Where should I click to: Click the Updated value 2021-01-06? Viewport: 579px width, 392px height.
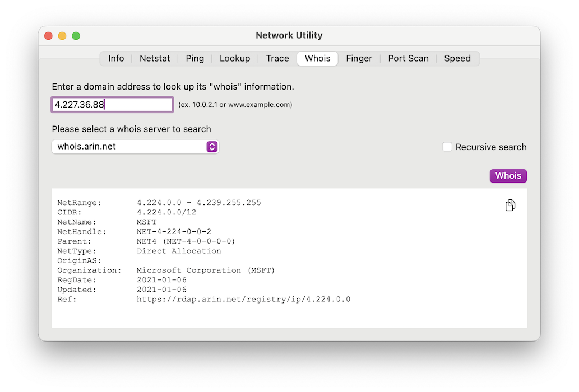coord(161,290)
